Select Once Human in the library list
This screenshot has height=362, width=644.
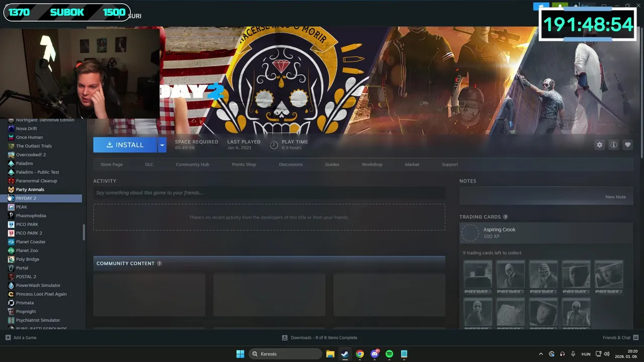(x=29, y=137)
